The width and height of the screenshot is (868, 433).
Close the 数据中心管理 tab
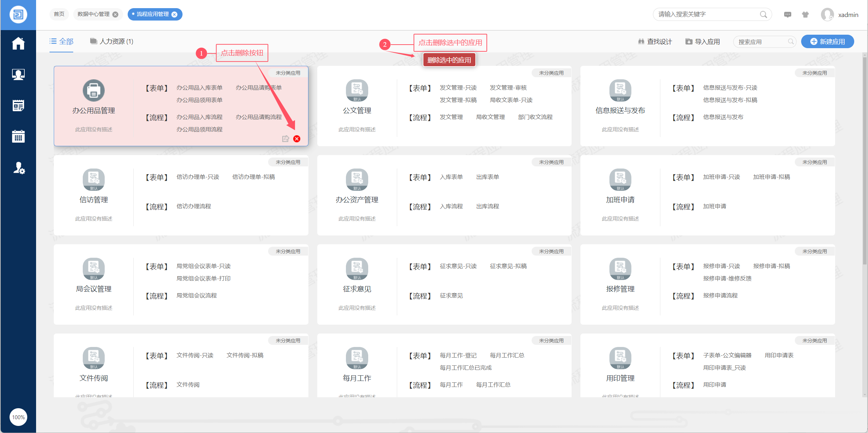point(115,15)
